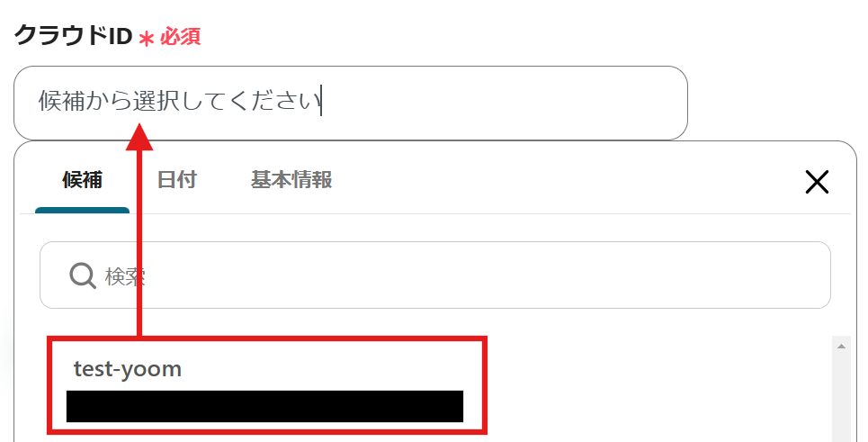Image resolution: width=868 pixels, height=442 pixels.
Task: Click the 検索 placeholder text
Action: coord(125,275)
